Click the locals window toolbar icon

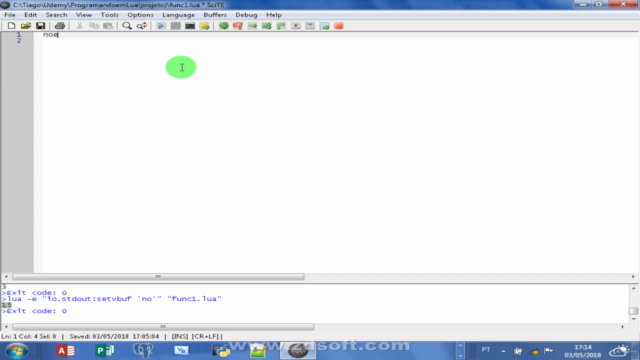pos(310,26)
